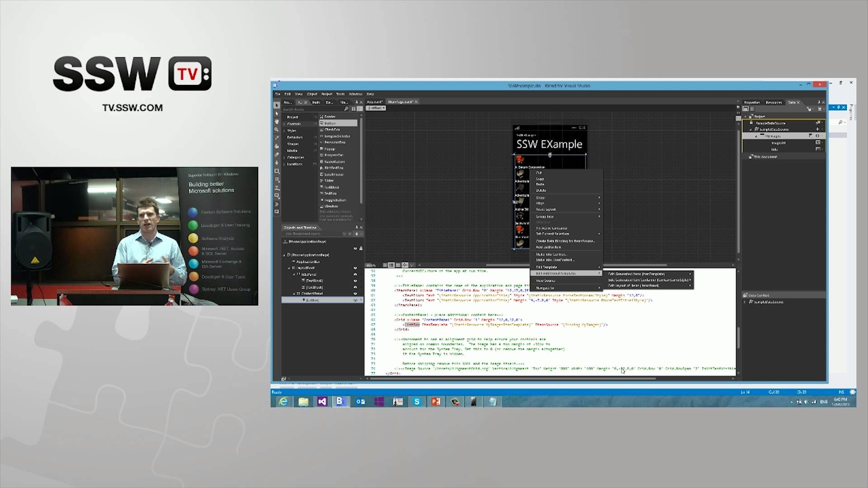Screen dimensions: 868x488
Task: Launch Skype from the Windows taskbar
Action: pyautogui.click(x=417, y=401)
